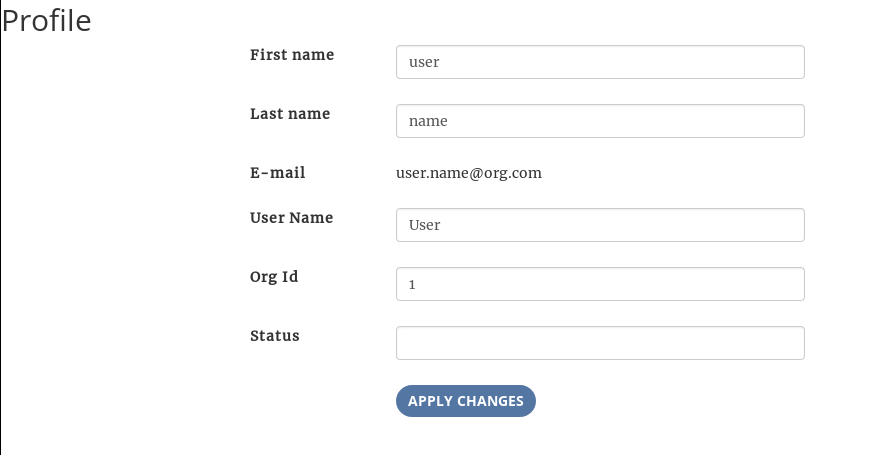Click the user.name@org.com email text

469,173
